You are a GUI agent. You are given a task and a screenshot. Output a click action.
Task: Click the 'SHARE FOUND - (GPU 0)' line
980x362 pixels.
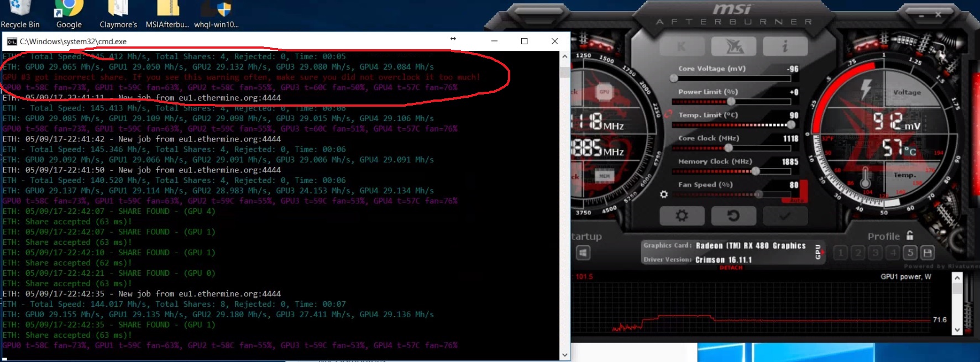[x=109, y=273]
